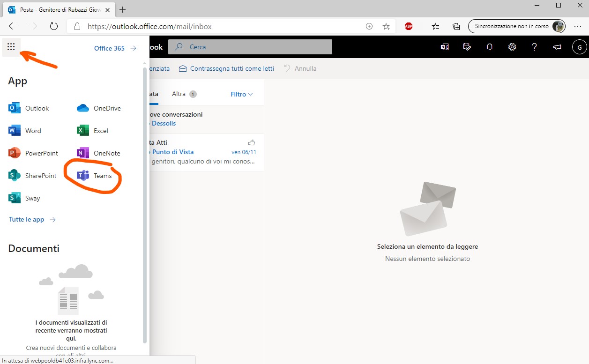Open the Help question mark
Image resolution: width=589 pixels, height=364 pixels.
coord(535,47)
